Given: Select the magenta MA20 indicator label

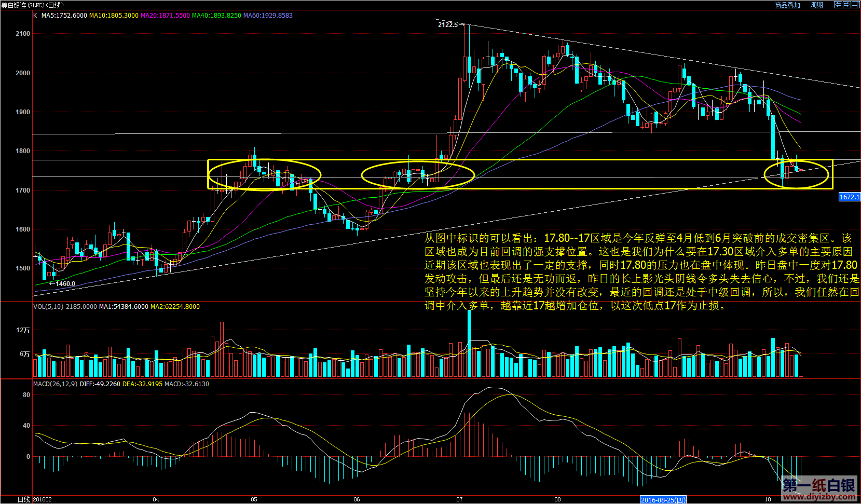Looking at the screenshot, I should [x=165, y=16].
